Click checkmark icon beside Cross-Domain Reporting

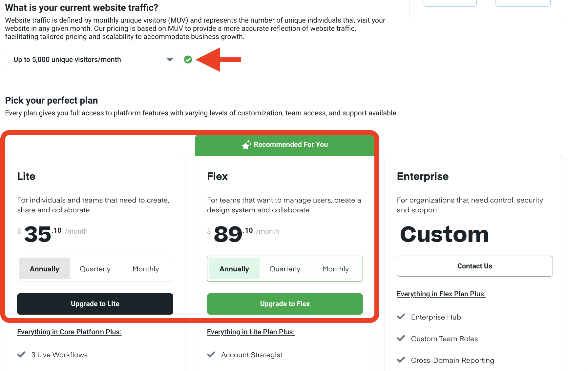pyautogui.click(x=401, y=360)
